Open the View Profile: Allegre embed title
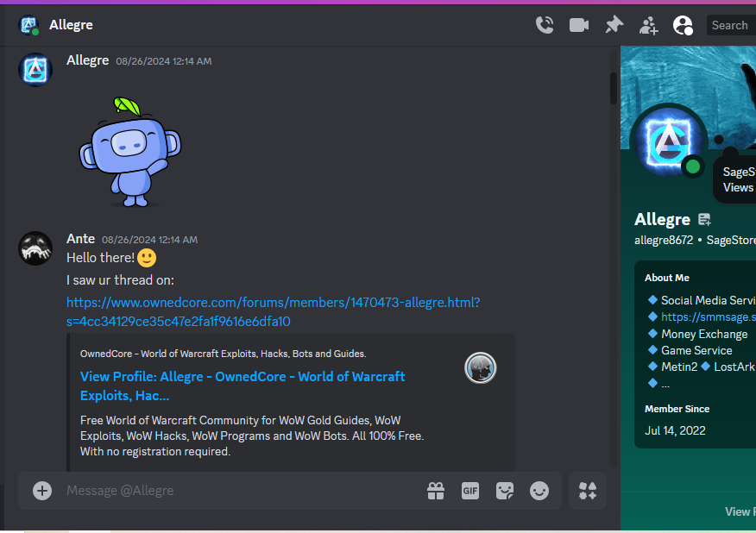The height and width of the screenshot is (533, 756). click(x=242, y=386)
